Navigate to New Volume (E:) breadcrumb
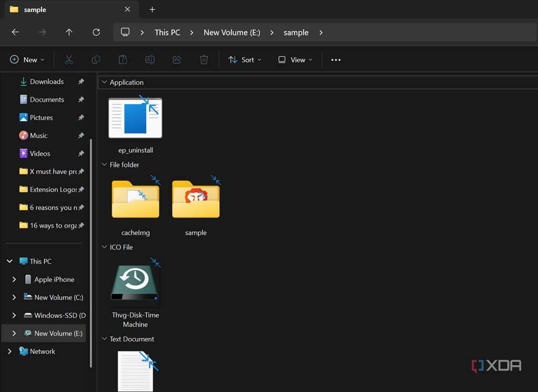The height and width of the screenshot is (392, 538). (x=232, y=33)
